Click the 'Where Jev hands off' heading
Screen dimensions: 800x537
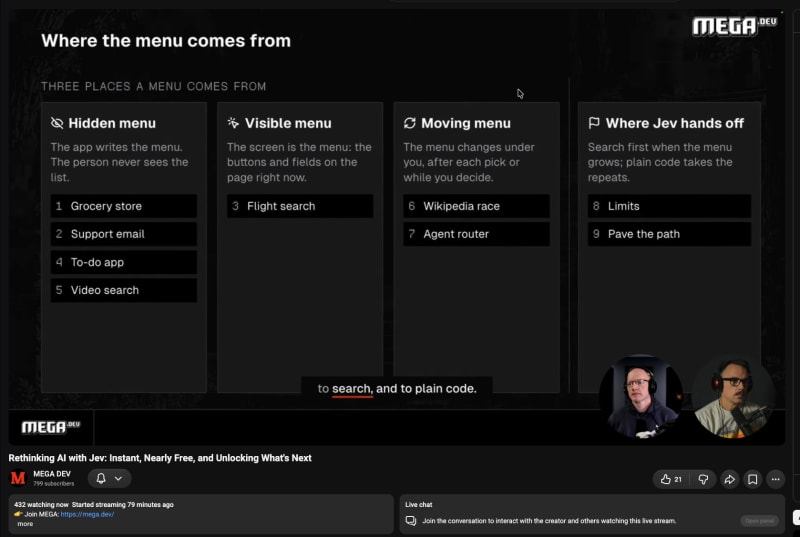pyautogui.click(x=674, y=123)
